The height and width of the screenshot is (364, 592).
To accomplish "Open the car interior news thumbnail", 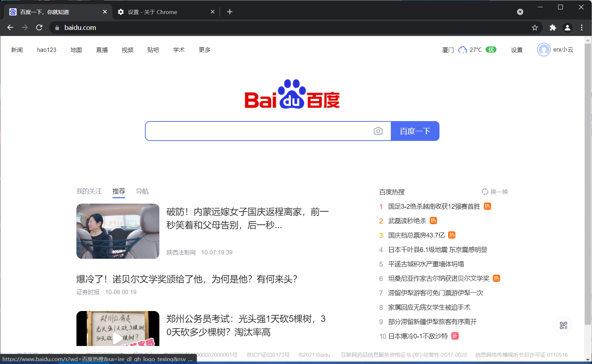I will (x=118, y=231).
